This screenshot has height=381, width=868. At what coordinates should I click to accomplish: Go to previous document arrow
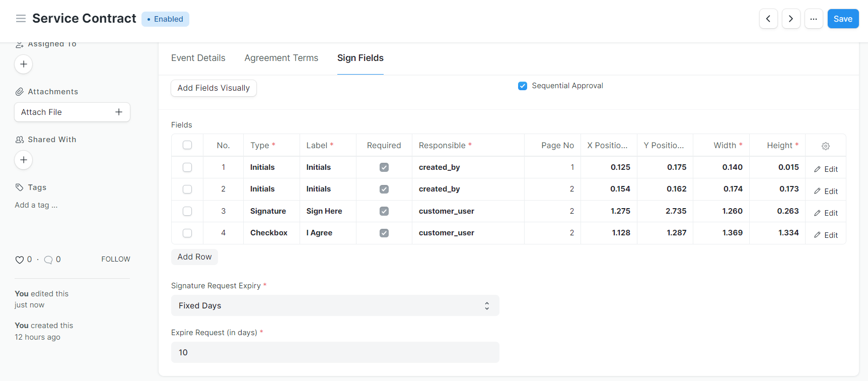pos(768,19)
